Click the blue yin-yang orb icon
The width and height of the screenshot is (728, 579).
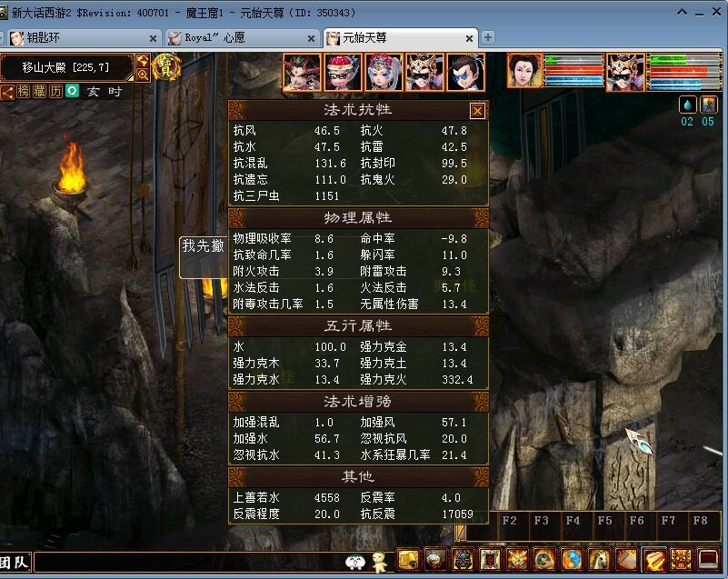click(x=572, y=560)
